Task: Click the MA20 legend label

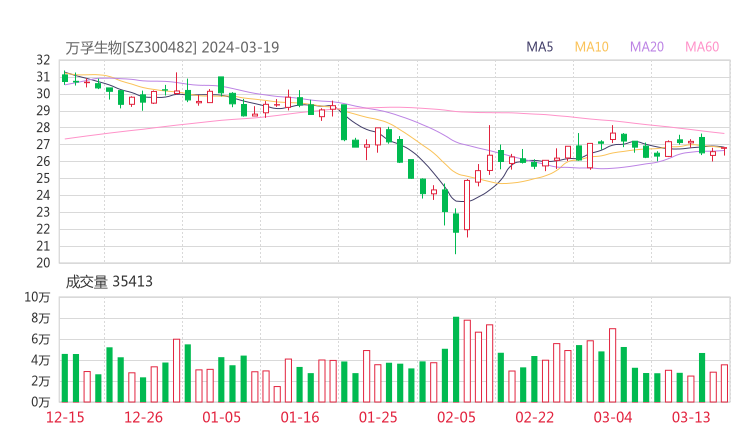Action: point(647,47)
